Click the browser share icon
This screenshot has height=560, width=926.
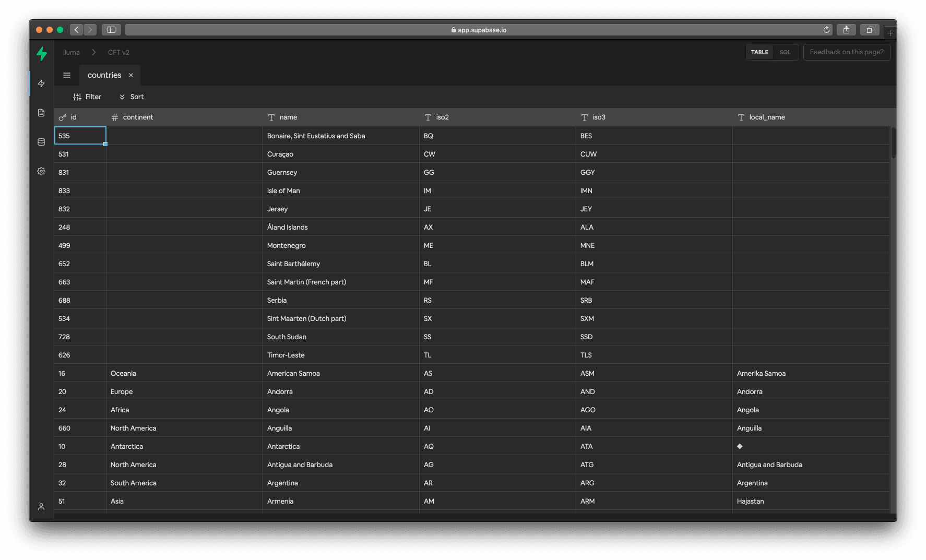coord(846,30)
